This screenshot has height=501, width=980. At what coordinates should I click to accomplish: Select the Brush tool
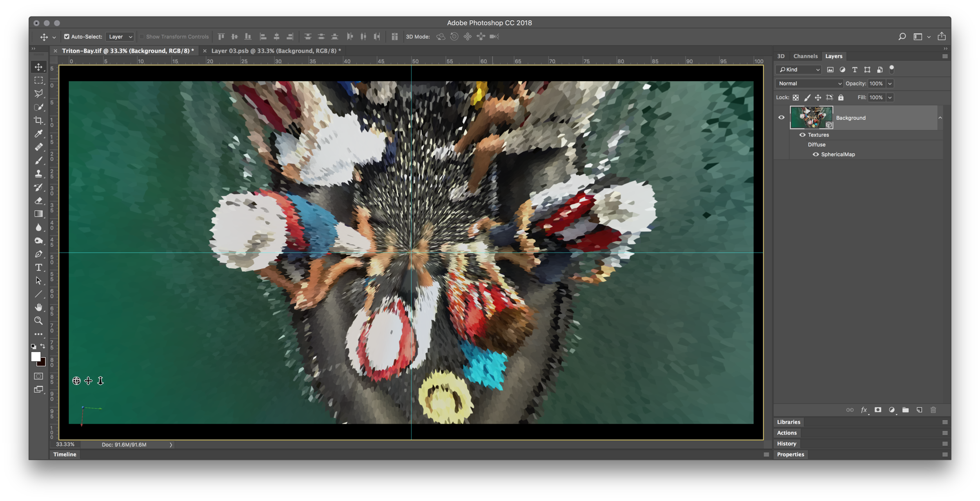pos(38,160)
